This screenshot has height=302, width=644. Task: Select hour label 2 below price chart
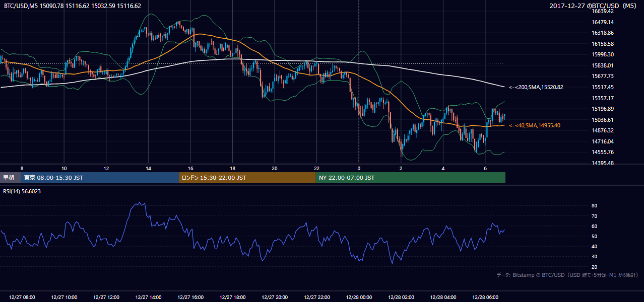tap(401, 168)
